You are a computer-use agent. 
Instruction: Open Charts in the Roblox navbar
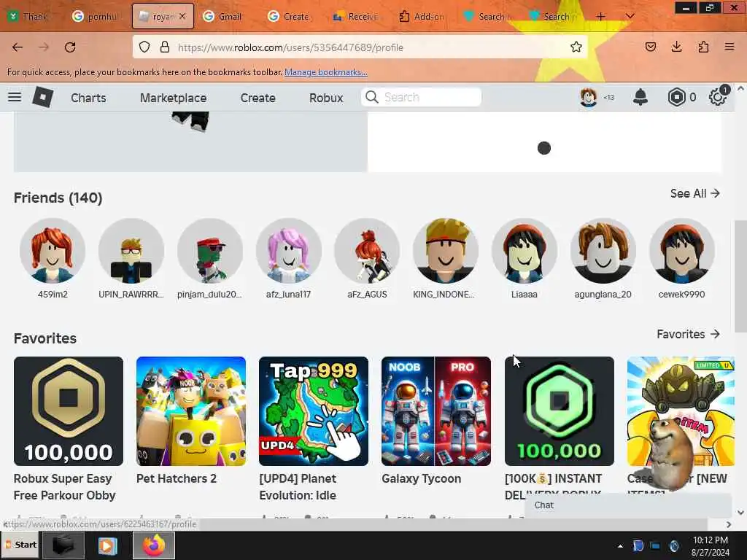[x=88, y=98]
